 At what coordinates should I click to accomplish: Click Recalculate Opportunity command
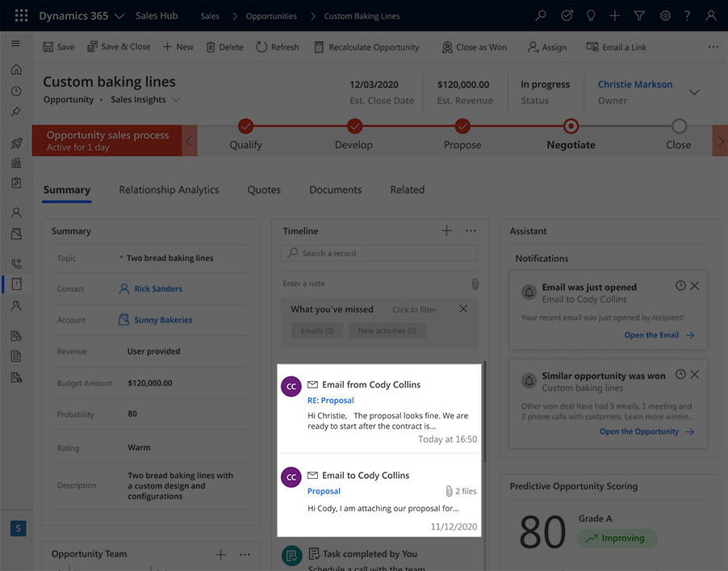[366, 47]
